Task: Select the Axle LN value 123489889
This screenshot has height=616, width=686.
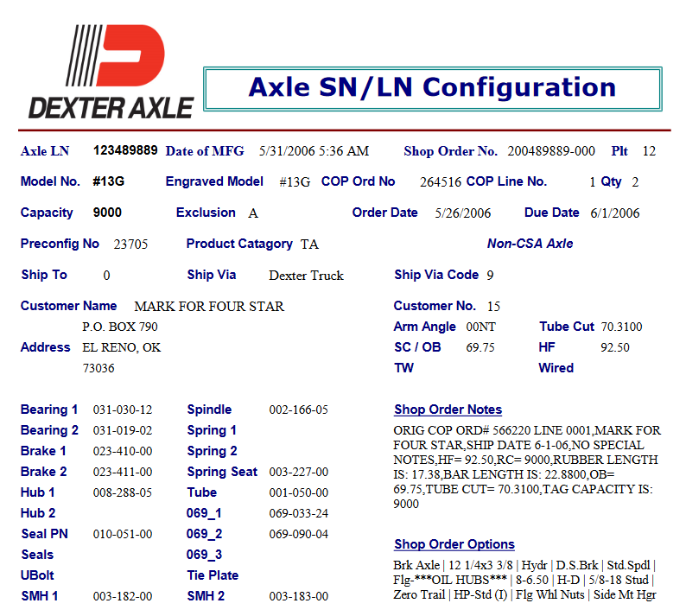Action: pyautogui.click(x=125, y=150)
